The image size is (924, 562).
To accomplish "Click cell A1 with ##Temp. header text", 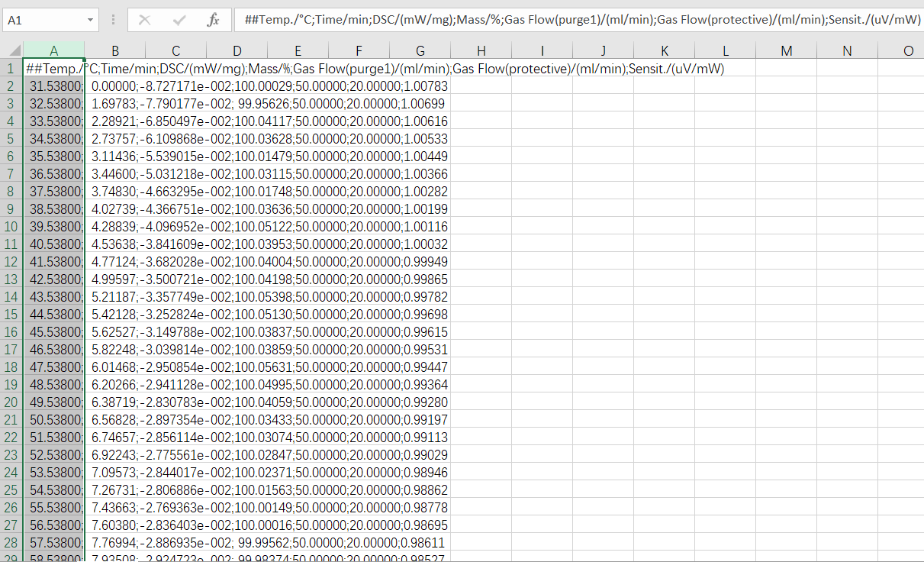I will tap(53, 69).
